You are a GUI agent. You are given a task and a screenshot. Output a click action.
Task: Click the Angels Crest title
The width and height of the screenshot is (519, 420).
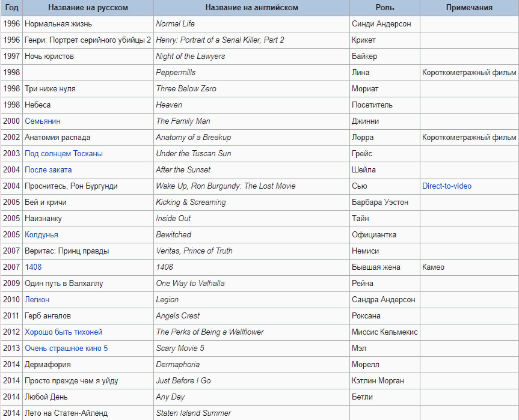pyautogui.click(x=178, y=315)
